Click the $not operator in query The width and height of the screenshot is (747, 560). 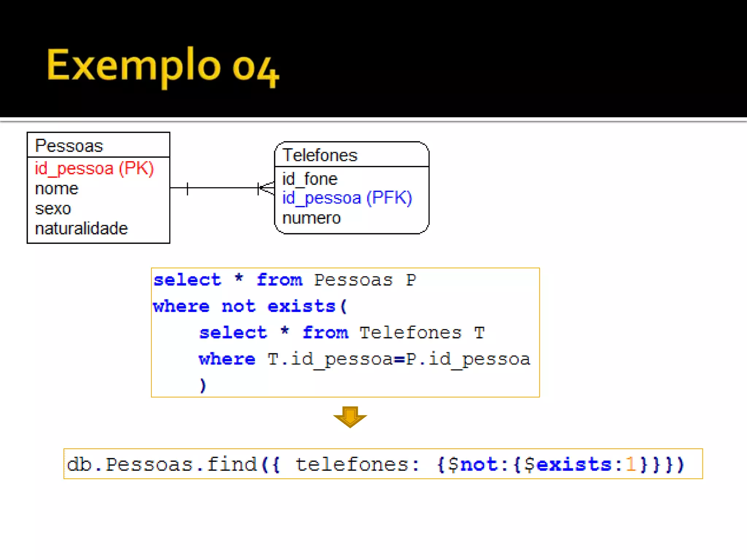coord(473,464)
